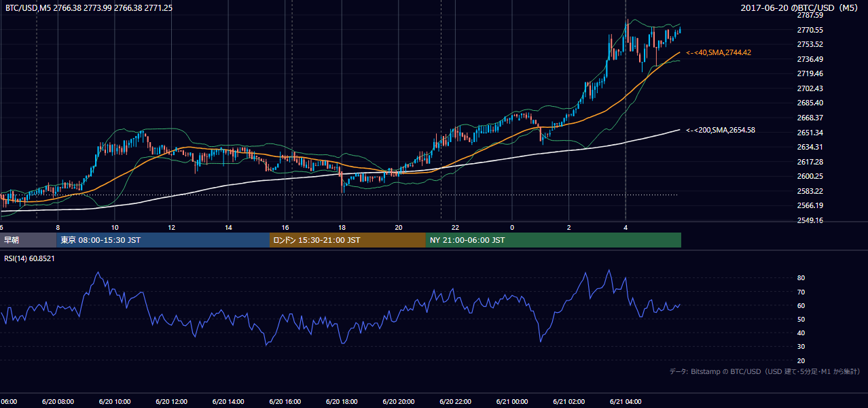Click the 6/20 12:00 time label

pos(171,401)
